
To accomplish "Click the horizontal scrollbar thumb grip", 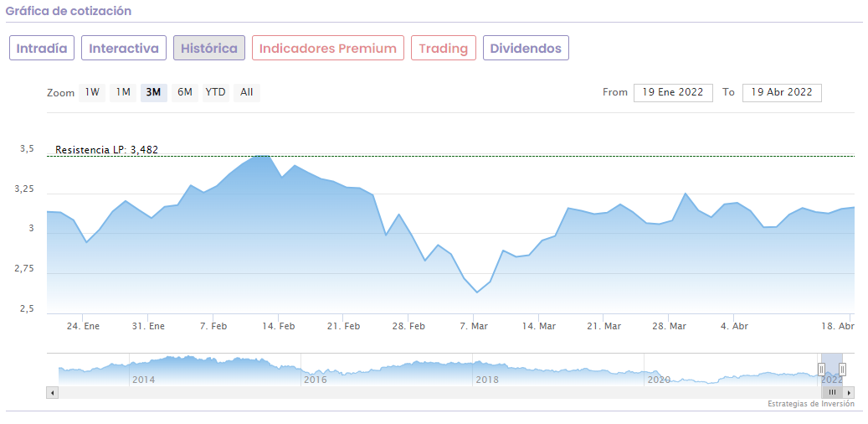I will [x=832, y=392].
